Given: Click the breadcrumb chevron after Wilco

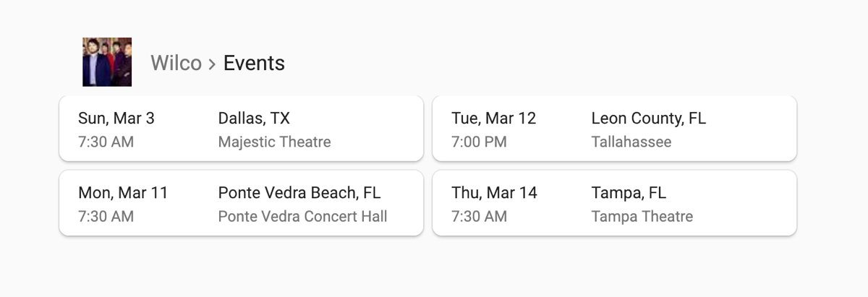Looking at the screenshot, I should [x=212, y=64].
